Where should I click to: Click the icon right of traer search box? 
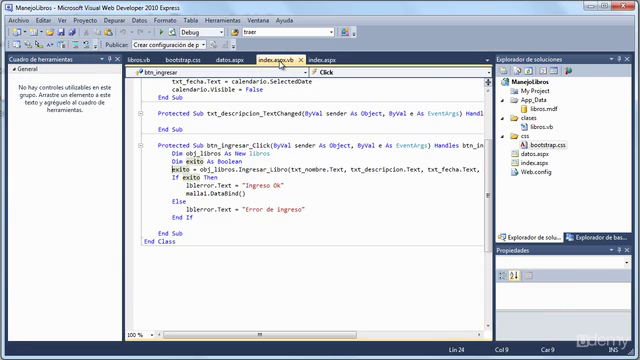[x=345, y=32]
